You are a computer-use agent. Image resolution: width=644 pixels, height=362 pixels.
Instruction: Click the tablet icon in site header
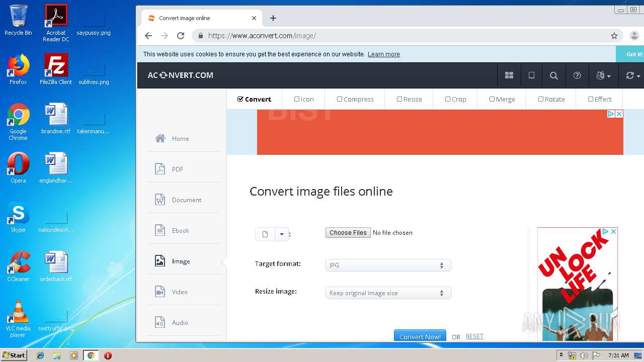[531, 75]
